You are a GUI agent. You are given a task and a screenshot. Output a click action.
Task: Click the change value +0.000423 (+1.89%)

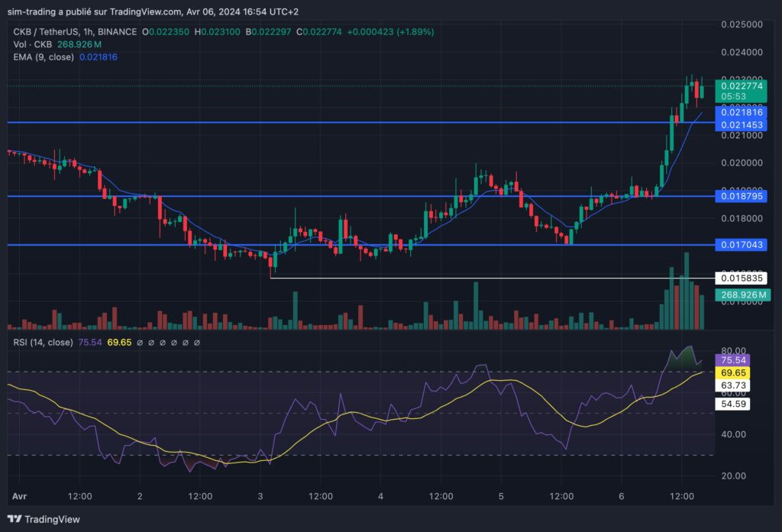(390, 32)
